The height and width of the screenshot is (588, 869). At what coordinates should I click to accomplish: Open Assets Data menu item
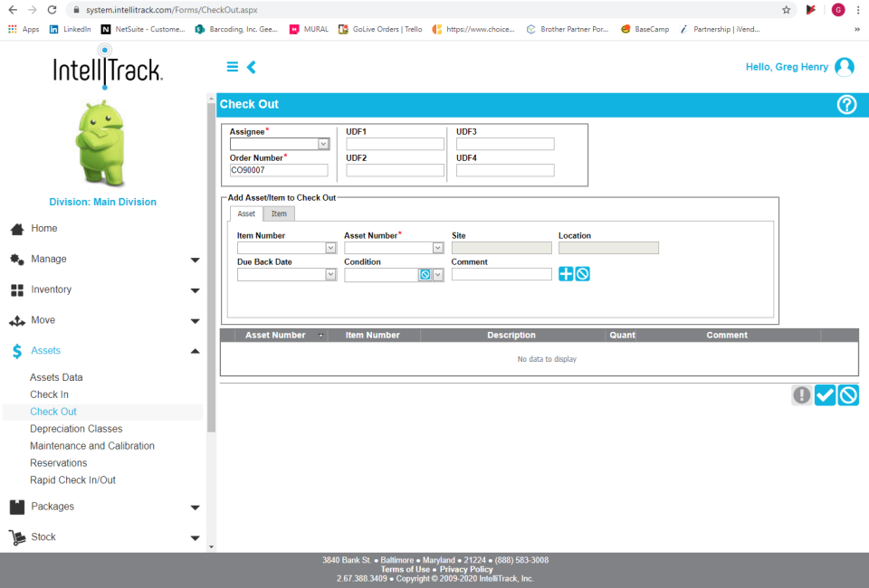[56, 377]
